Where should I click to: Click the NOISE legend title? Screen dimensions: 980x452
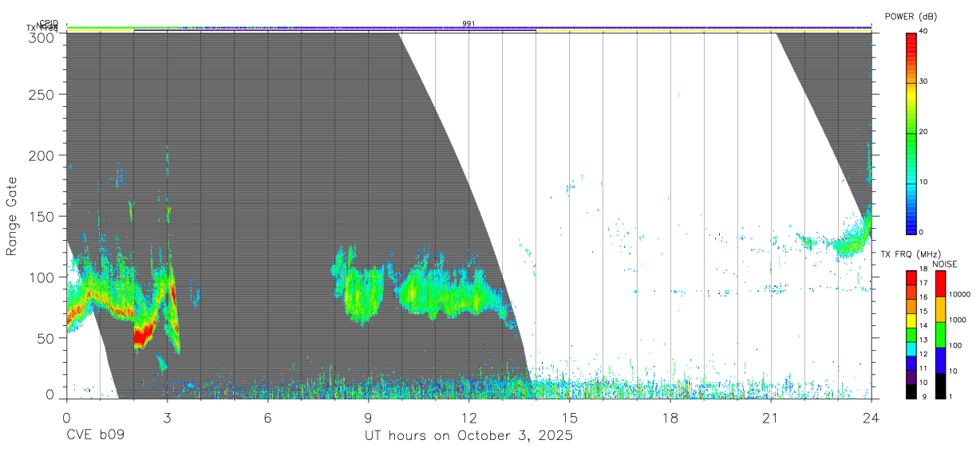[944, 264]
